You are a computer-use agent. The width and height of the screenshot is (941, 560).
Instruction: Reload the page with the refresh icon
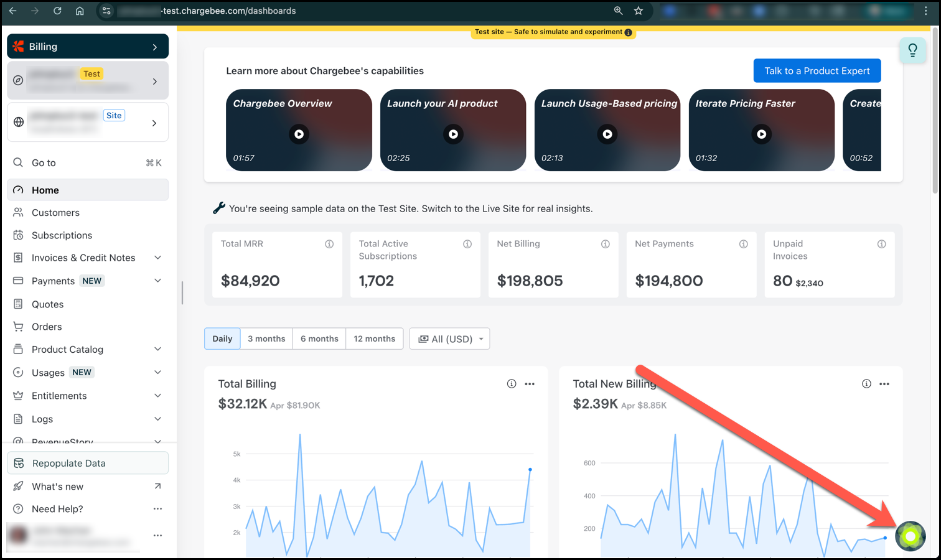[57, 11]
